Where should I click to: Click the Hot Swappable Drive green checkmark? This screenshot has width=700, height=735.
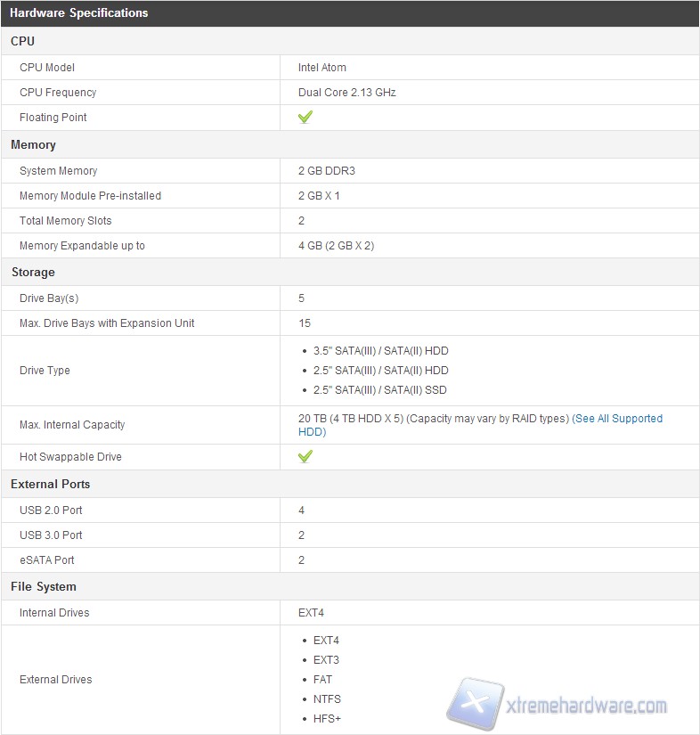[305, 457]
